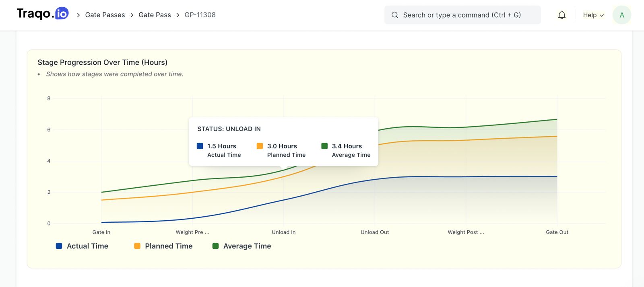Expand the Help dropdown

coord(593,15)
